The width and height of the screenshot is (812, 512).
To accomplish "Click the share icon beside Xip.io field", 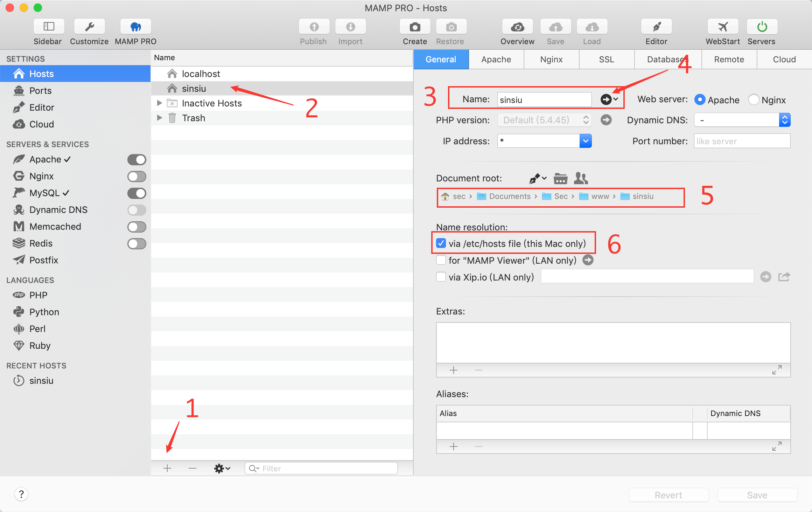I will 784,277.
